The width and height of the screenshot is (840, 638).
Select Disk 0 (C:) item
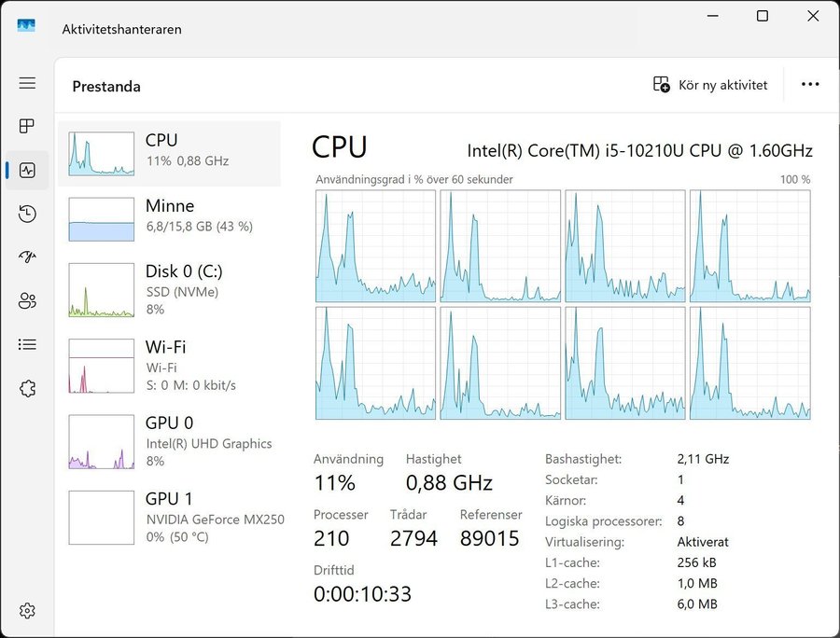[x=169, y=289]
